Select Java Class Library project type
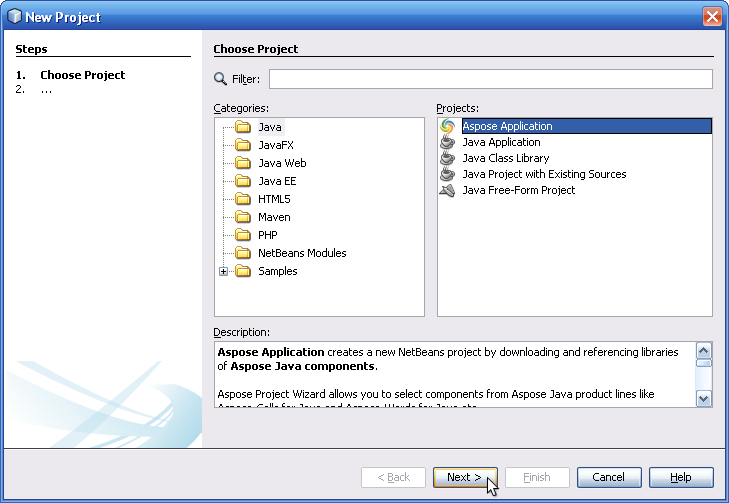The height and width of the screenshot is (503, 729). (x=506, y=158)
